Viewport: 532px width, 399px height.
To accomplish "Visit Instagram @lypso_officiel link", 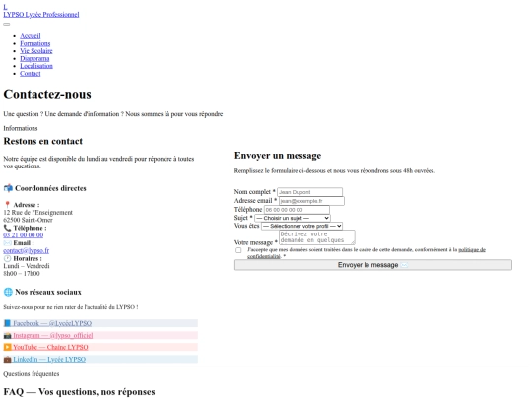I will (48, 335).
